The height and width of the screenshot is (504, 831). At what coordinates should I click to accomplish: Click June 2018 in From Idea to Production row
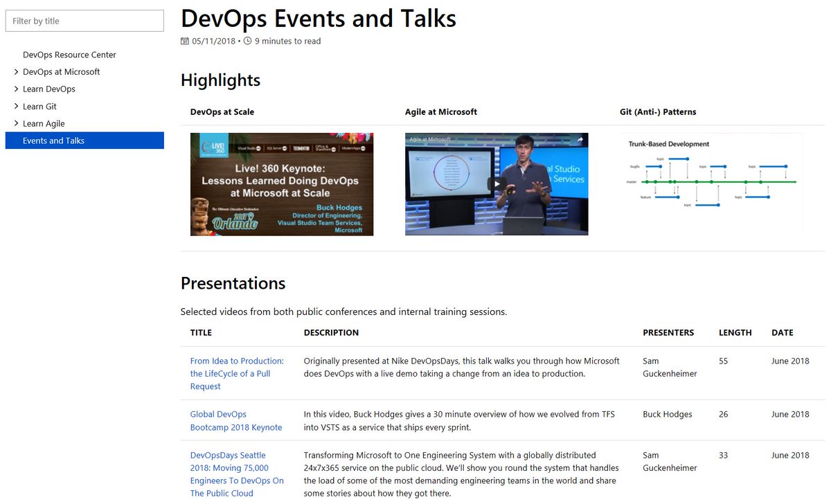pyautogui.click(x=790, y=361)
